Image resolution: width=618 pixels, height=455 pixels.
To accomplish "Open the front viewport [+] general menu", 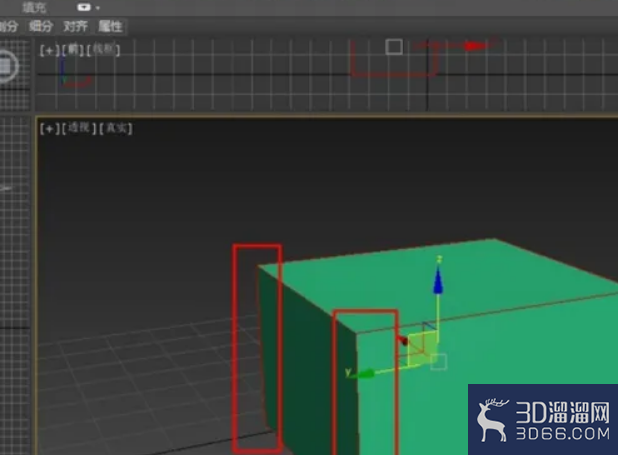I will pyautogui.click(x=50, y=50).
